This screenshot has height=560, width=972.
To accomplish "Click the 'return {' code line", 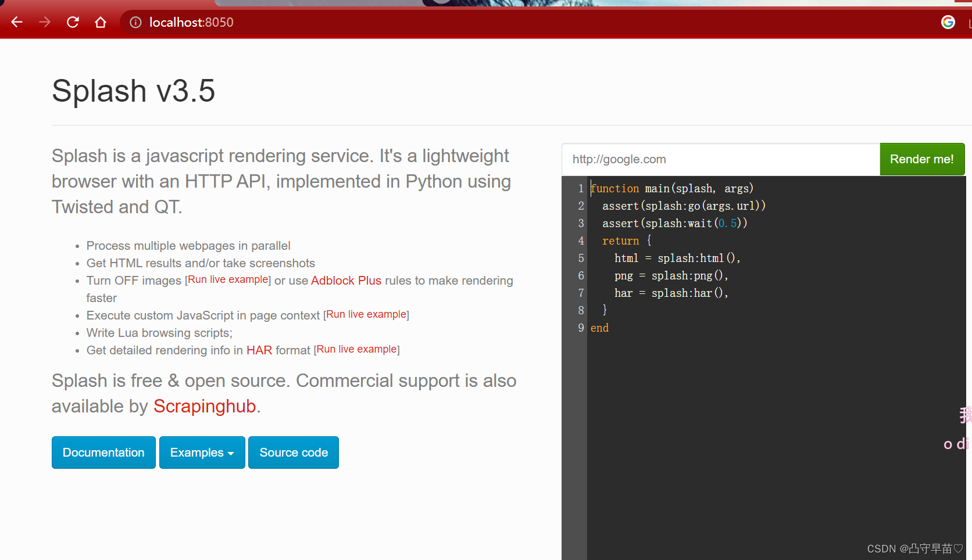I will click(x=627, y=240).
